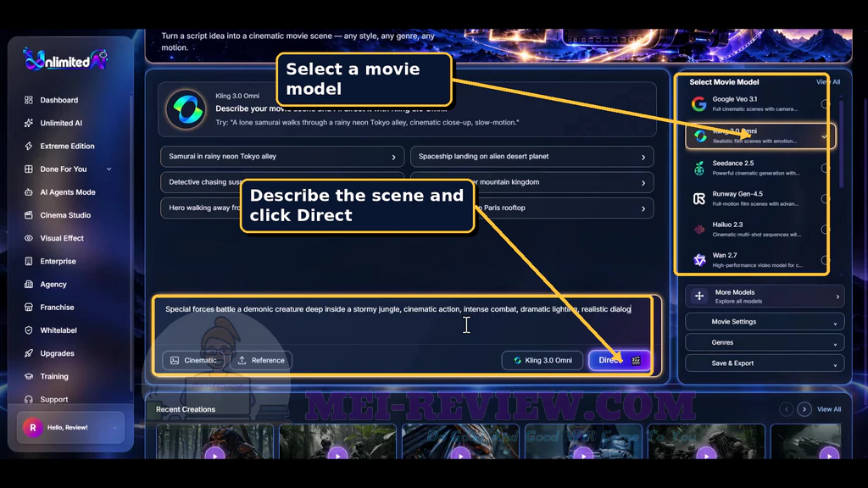Open Dashboard from the sidebar
This screenshot has width=868, height=488.
pos(59,100)
